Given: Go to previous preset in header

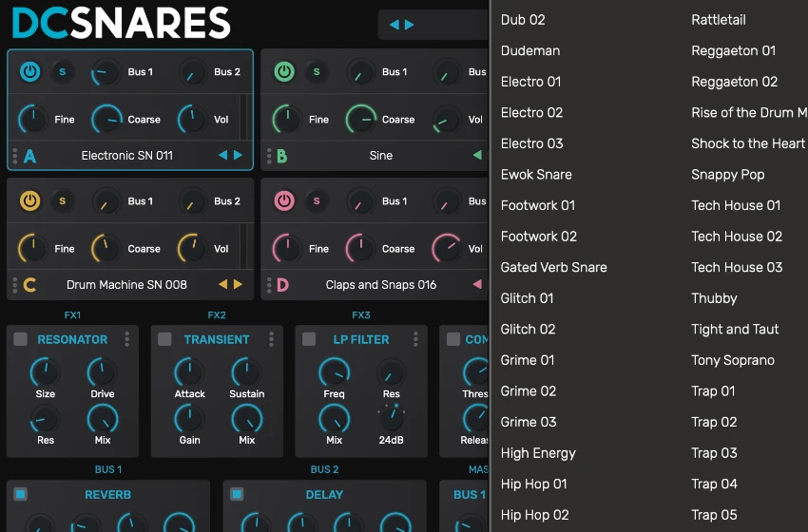Looking at the screenshot, I should coord(394,25).
